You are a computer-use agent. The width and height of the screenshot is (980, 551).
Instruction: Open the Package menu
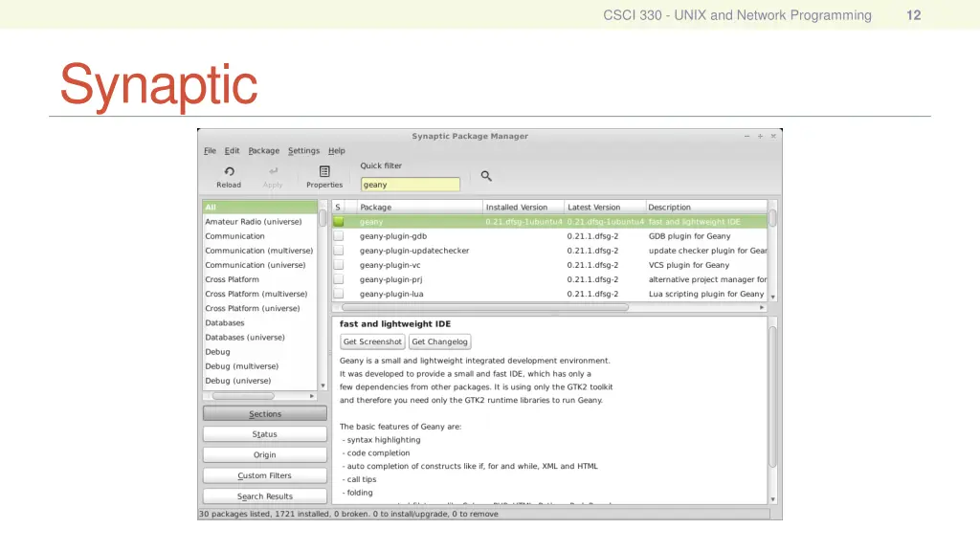pyautogui.click(x=263, y=151)
